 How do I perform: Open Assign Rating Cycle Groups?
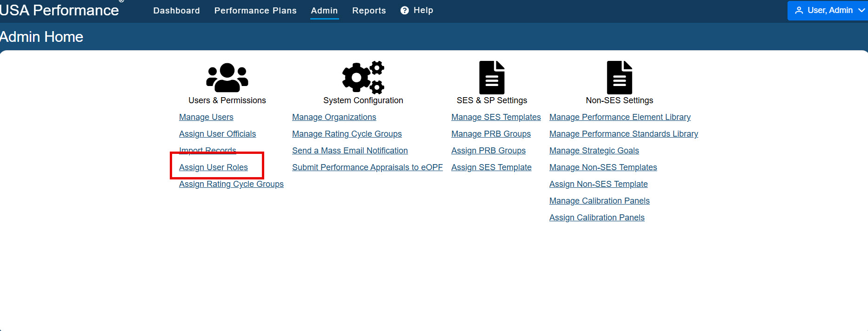(x=231, y=184)
